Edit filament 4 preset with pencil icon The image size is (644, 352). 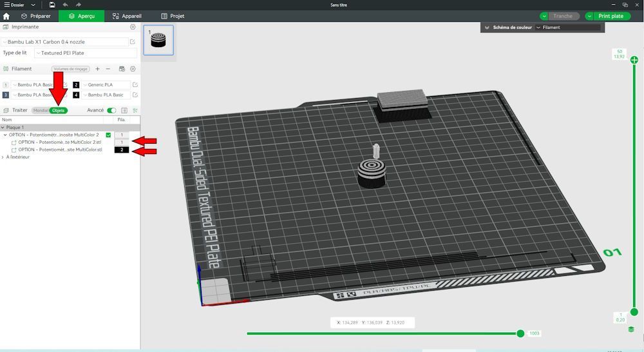tap(135, 95)
